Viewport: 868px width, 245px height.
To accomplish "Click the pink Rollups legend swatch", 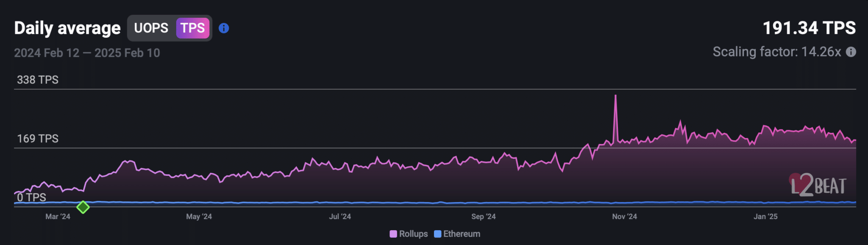I will [x=393, y=234].
